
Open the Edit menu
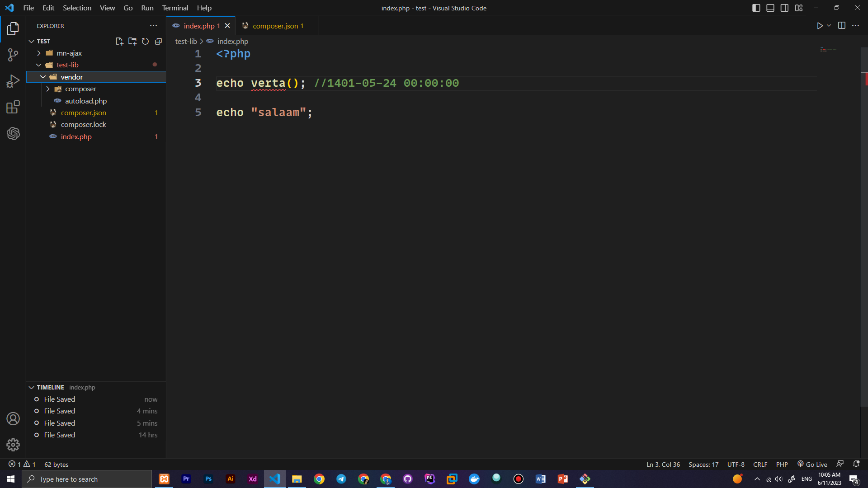point(48,8)
